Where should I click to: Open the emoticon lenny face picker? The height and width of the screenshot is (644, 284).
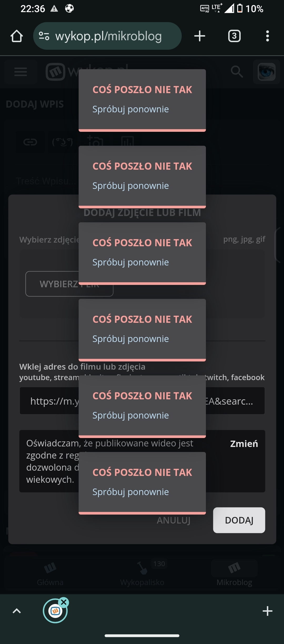coord(63,142)
